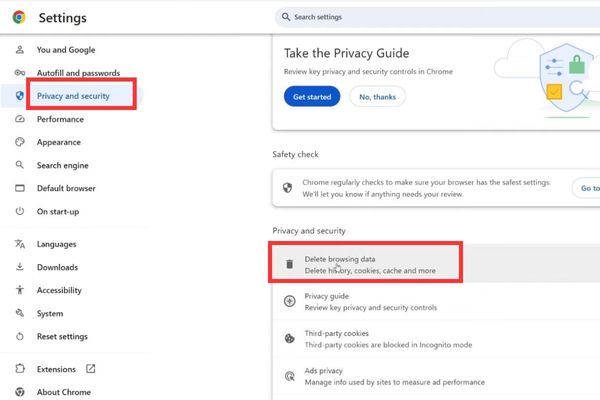Click the Chrome icon for About Chrome
The width and height of the screenshot is (600, 400).
(20, 392)
